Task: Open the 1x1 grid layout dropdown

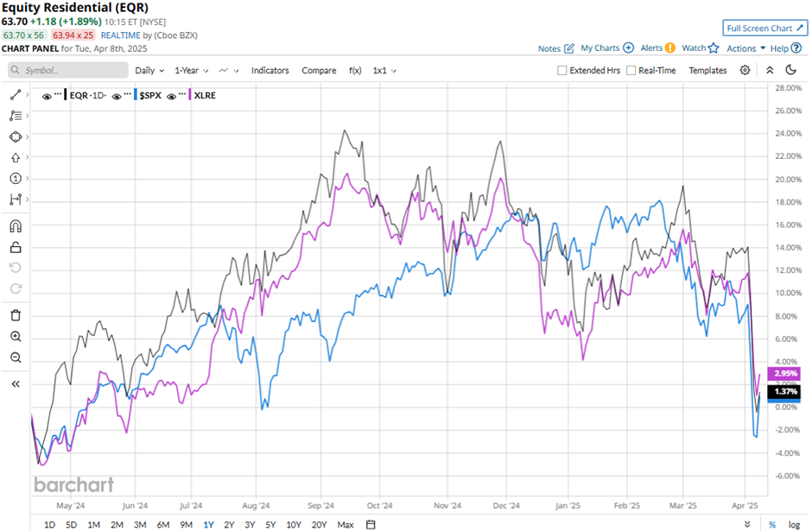Action: pyautogui.click(x=384, y=71)
